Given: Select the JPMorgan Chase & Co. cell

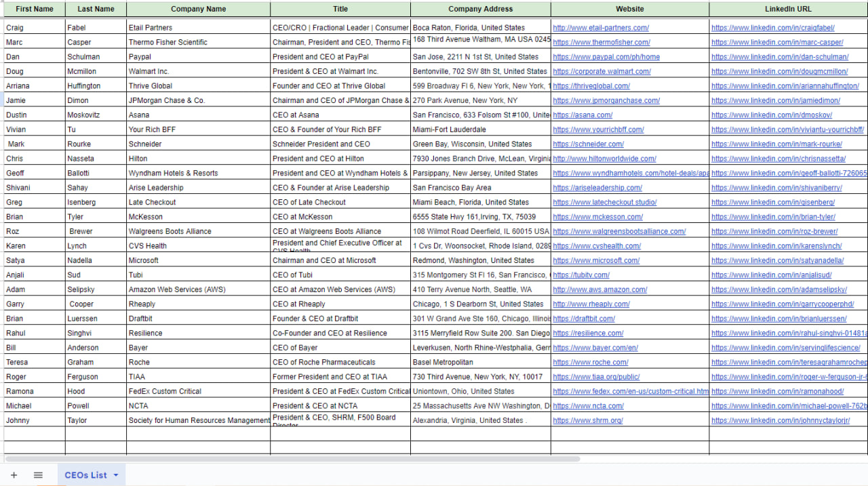Looking at the screenshot, I should coord(198,100).
